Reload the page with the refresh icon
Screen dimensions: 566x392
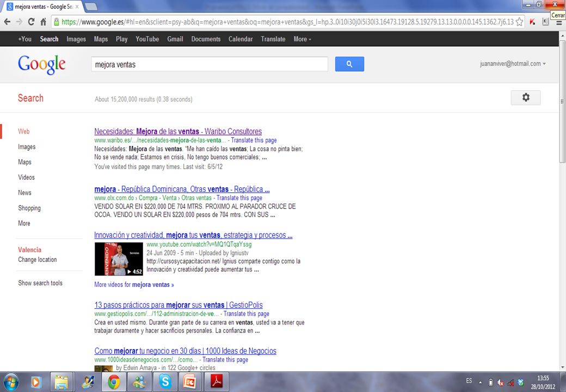click(31, 22)
